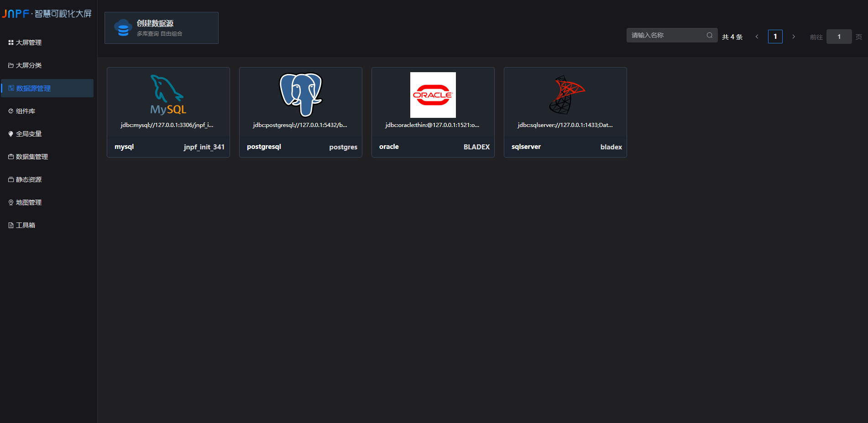This screenshot has height=423, width=868.
Task: Click the 数据源管理 sidebar icon
Action: (x=11, y=88)
